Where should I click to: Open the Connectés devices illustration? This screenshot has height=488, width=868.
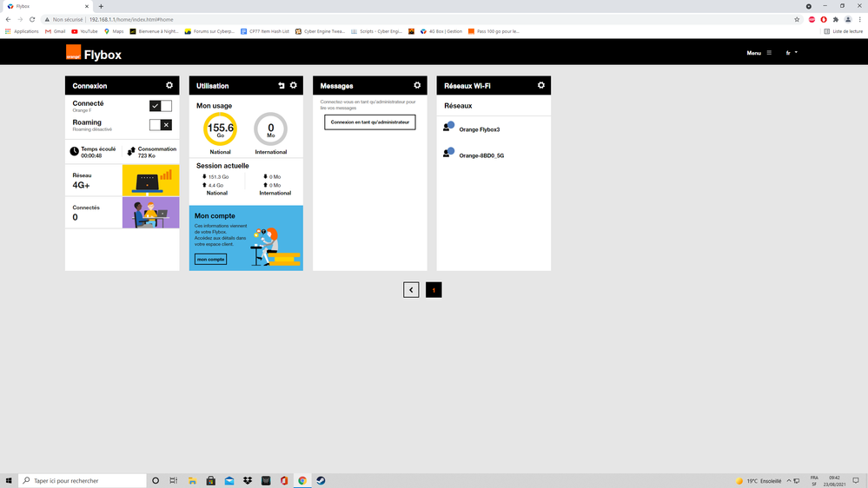coord(150,213)
